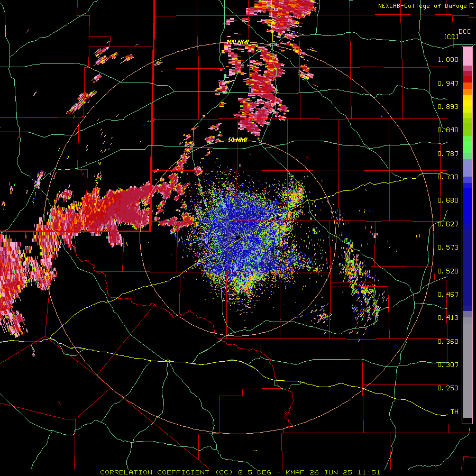
Task: Click the gray bottom color bar segment
Action: 467,368
